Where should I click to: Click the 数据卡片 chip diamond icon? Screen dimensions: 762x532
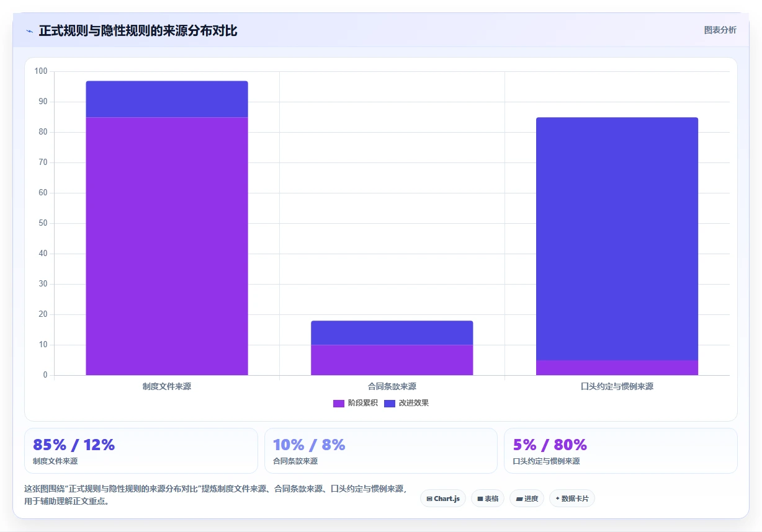coord(557,498)
